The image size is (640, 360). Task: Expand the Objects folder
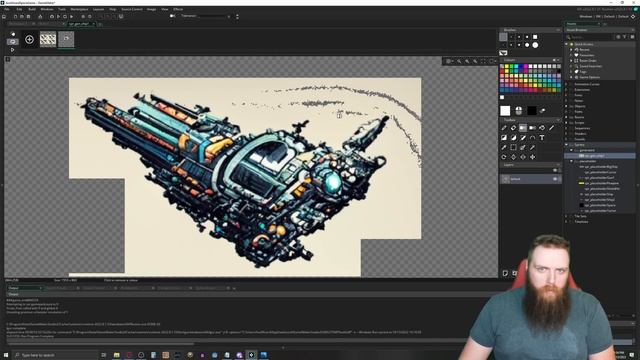567,106
